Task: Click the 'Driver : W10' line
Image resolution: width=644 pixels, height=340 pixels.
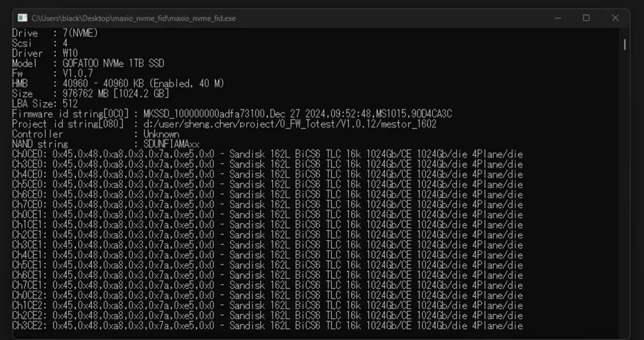Action: [45, 53]
